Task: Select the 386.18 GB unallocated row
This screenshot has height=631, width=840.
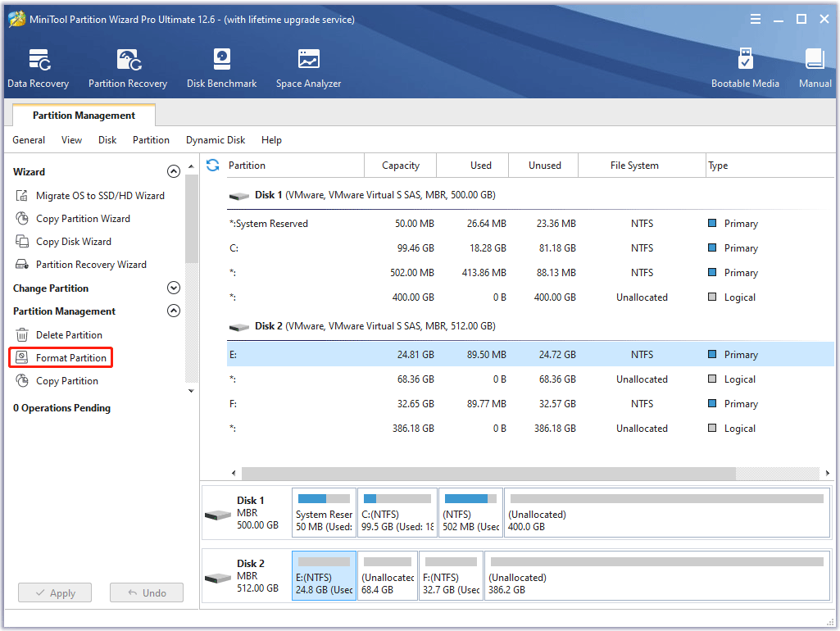Action: pyautogui.click(x=530, y=429)
